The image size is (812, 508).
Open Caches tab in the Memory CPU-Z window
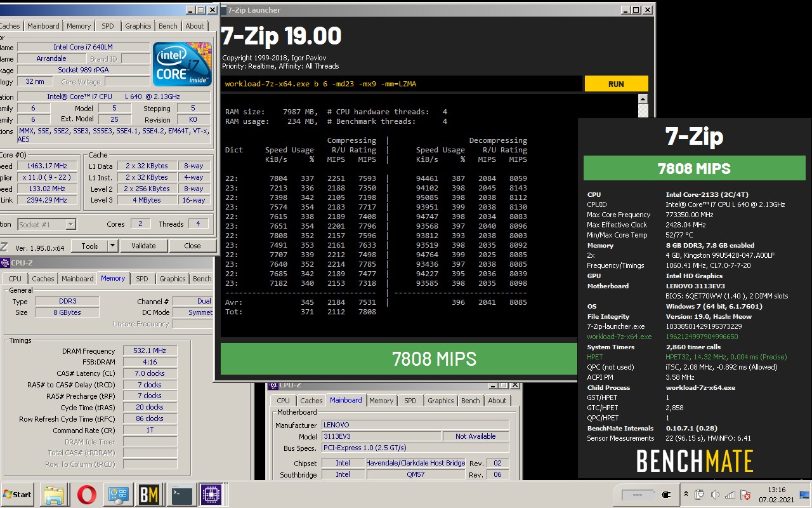point(43,279)
